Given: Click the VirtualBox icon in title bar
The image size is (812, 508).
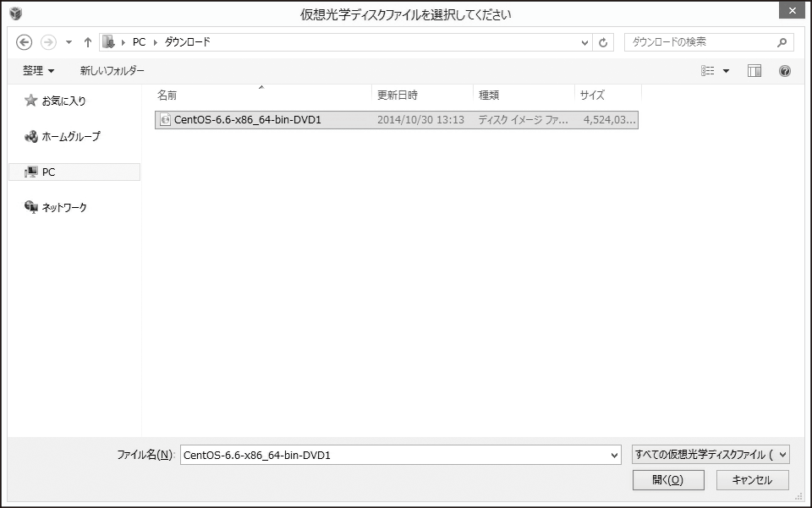Looking at the screenshot, I should tap(15, 14).
